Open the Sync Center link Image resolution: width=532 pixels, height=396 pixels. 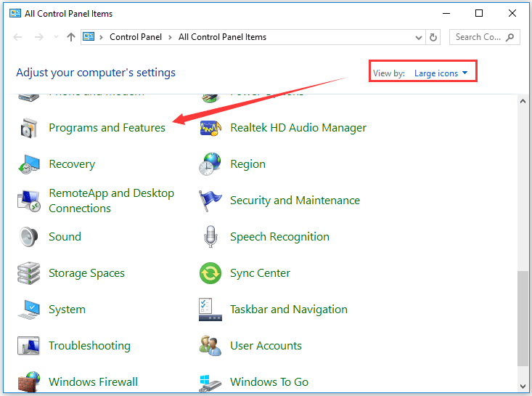point(261,273)
